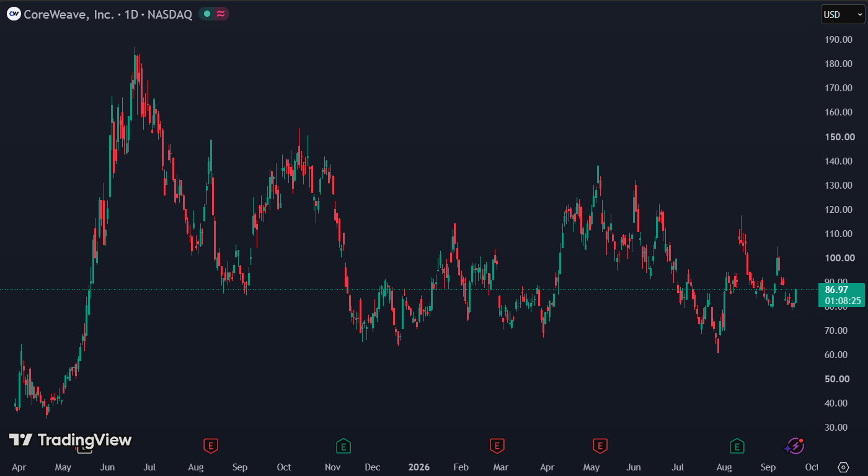The width and height of the screenshot is (868, 476).
Task: Click the 100.00 price axis label
Action: (x=839, y=258)
